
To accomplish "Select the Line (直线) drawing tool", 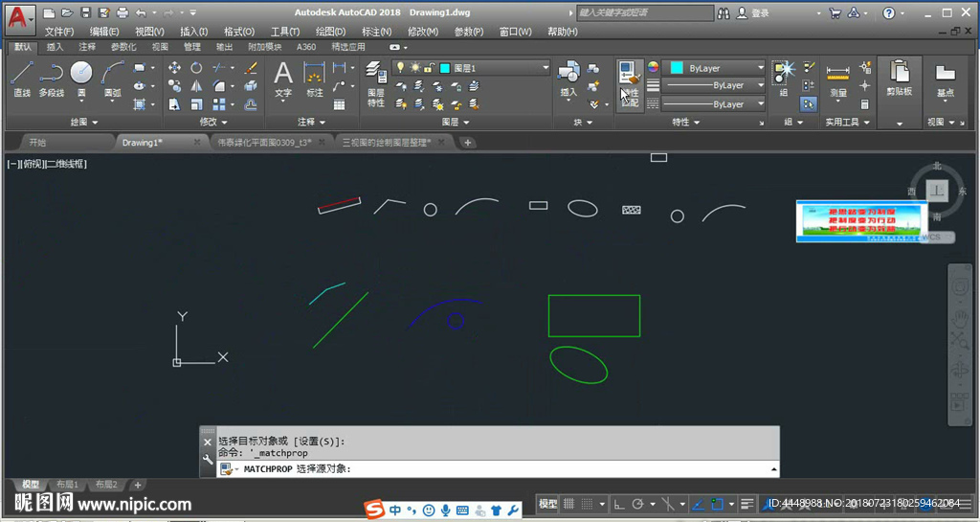I will click(x=22, y=79).
